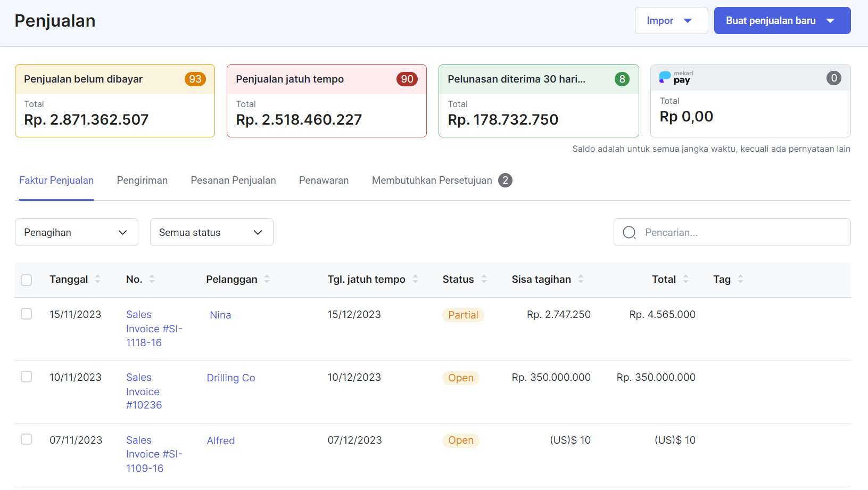Switch to Faktur Penjualan tab
Screen dimensions: 868x490
56,181
